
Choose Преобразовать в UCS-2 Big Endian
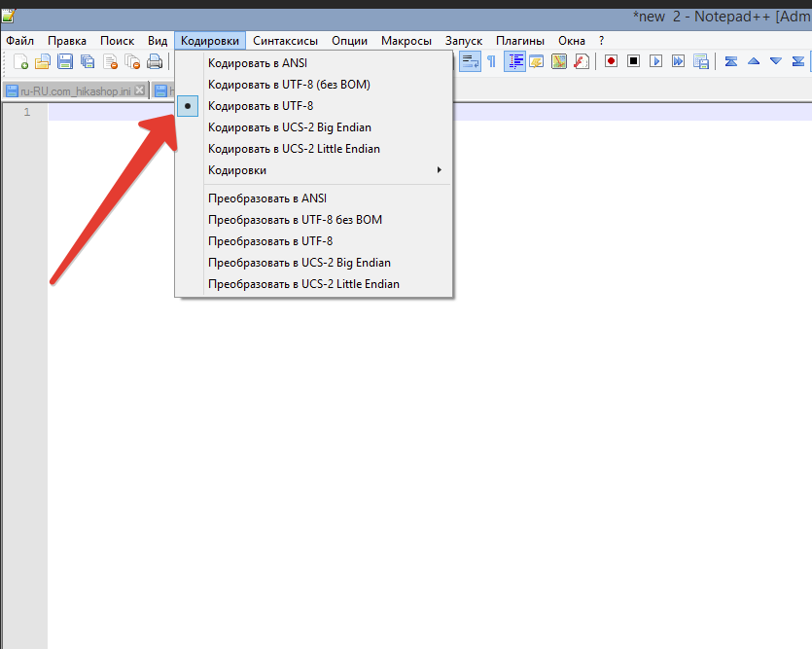click(x=314, y=263)
